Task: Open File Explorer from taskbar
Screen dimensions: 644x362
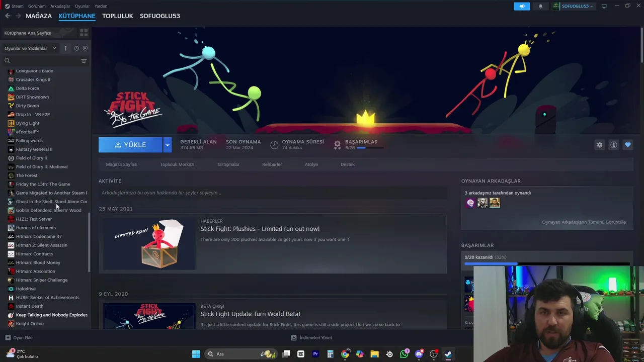Action: click(374, 354)
